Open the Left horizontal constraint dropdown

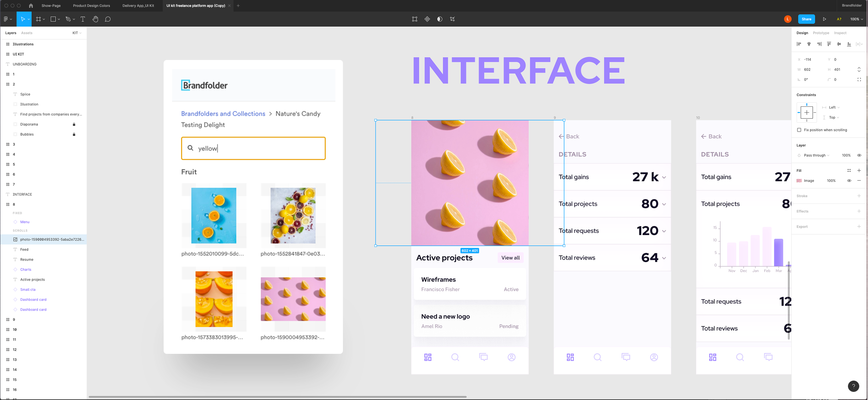(833, 107)
